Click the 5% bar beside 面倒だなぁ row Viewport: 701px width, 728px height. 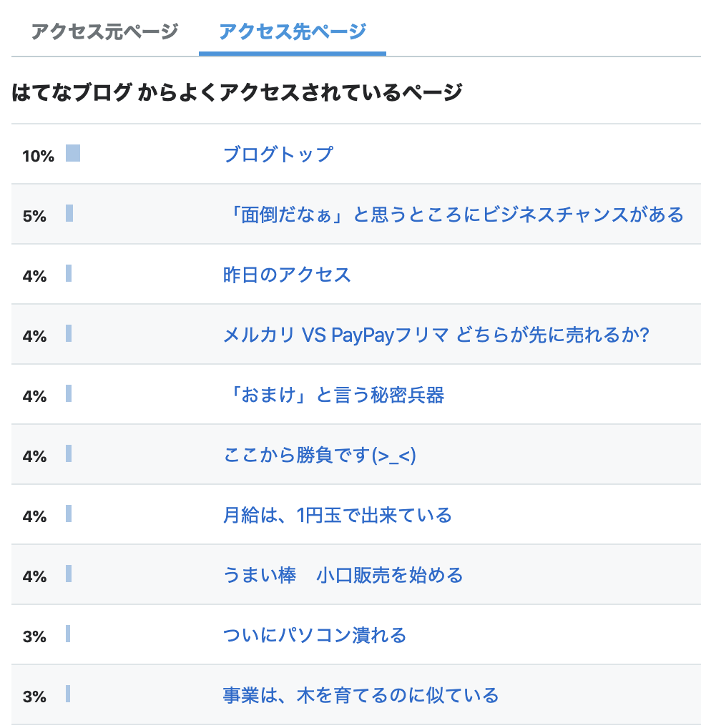point(69,213)
